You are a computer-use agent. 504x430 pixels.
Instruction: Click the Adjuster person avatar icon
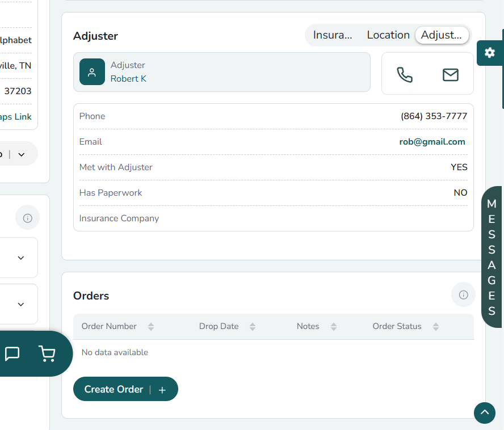[x=92, y=72]
